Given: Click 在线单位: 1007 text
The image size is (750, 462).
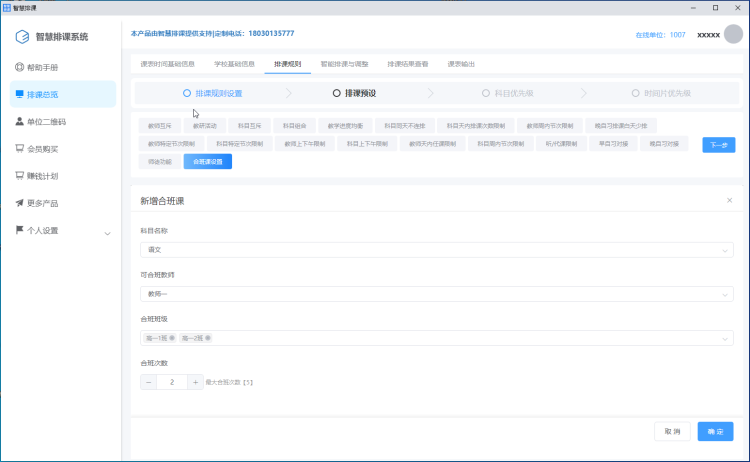Looking at the screenshot, I should coord(660,35).
